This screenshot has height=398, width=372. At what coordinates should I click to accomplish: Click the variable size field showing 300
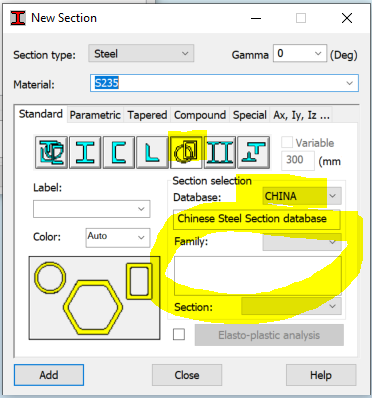point(298,160)
